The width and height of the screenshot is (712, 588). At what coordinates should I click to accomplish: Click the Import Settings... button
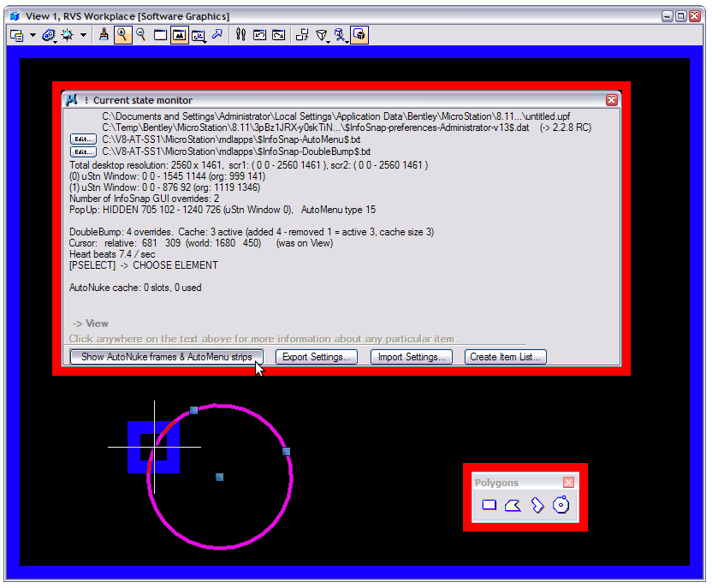click(412, 357)
